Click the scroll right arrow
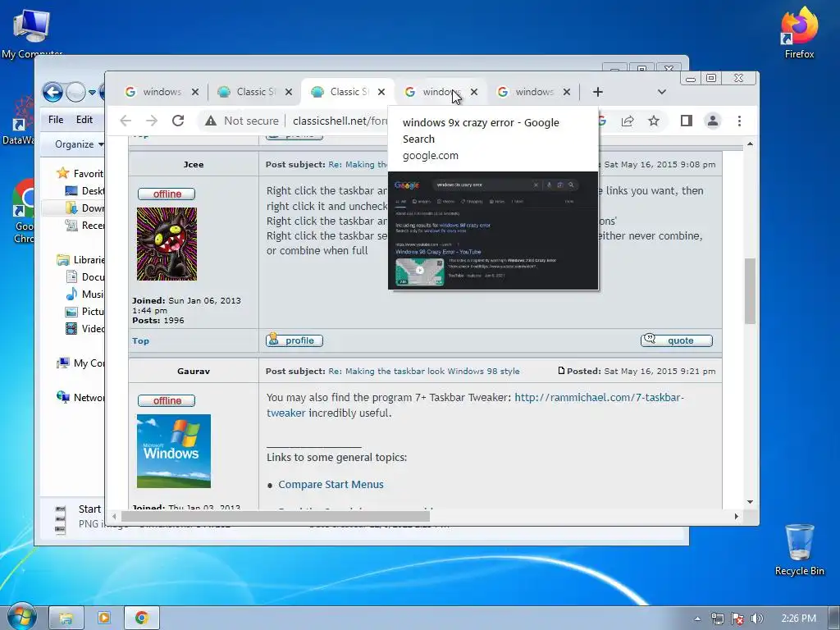This screenshot has width=840, height=630. [x=737, y=517]
